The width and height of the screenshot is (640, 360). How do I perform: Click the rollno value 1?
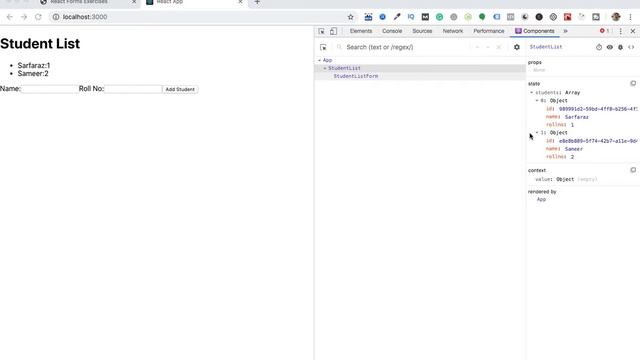572,125
